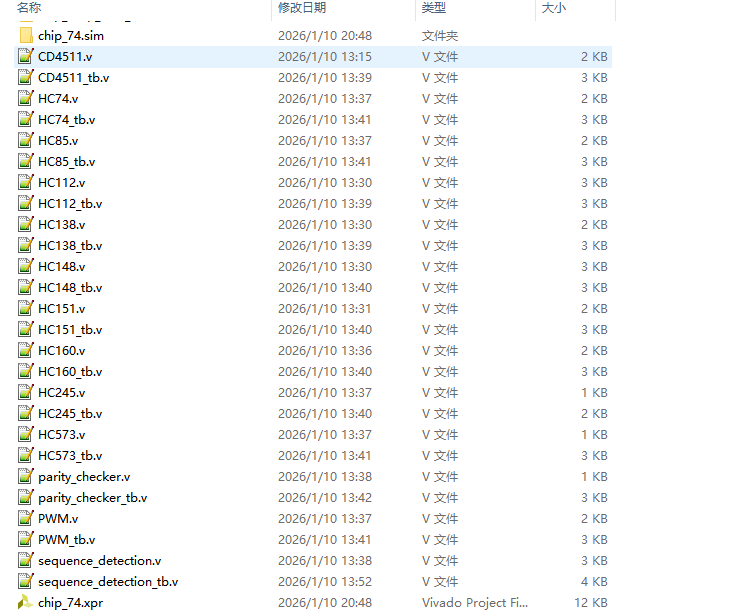
Task: Select the PWM.v file icon
Action: tap(26, 519)
